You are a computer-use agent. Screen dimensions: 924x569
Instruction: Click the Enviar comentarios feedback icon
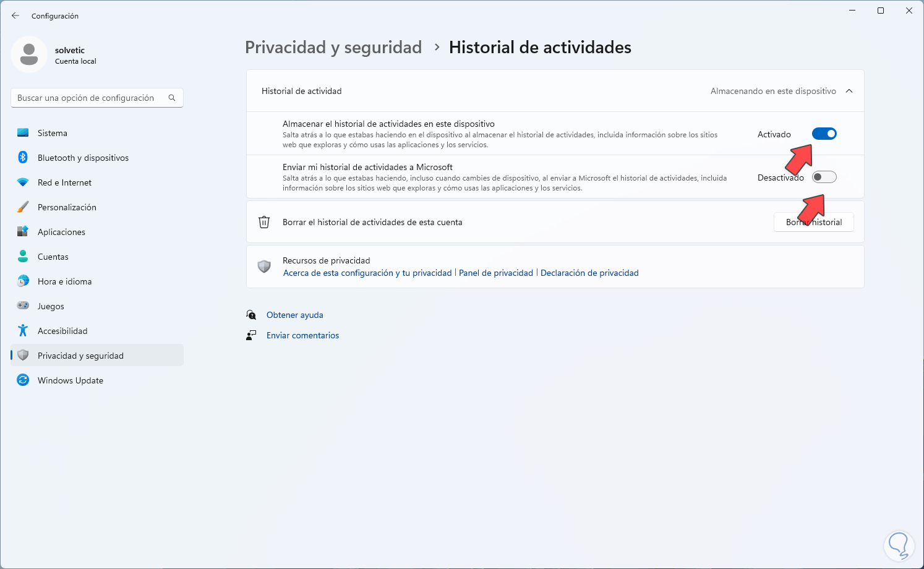pos(251,335)
